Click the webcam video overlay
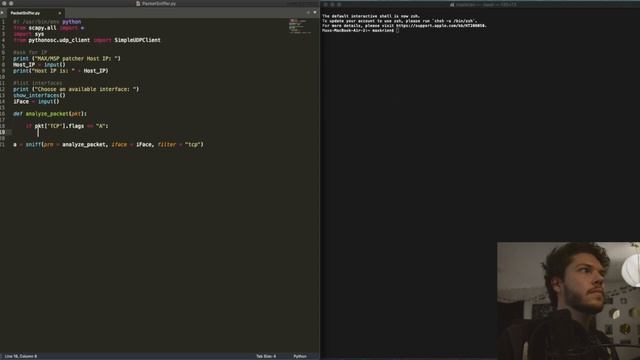640x360 pixels. (568, 301)
